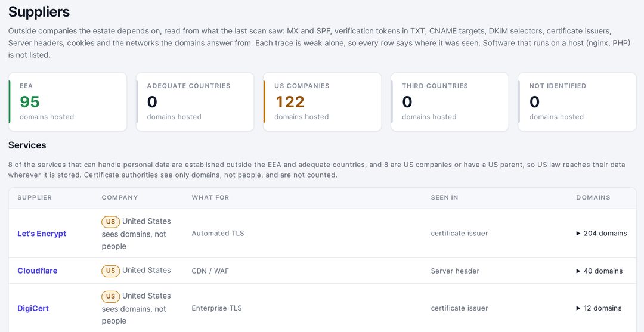Click the Automated TLS cell
644x332 pixels.
218,234
